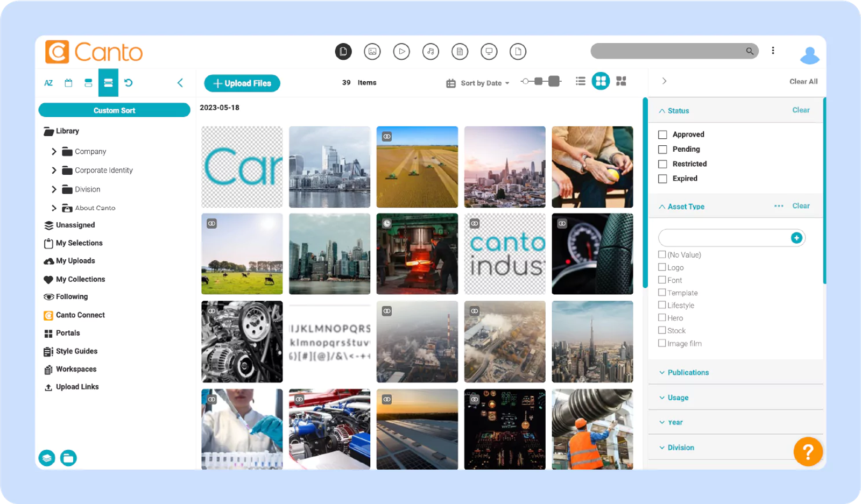Open Asset Type three-dot options
Image resolution: width=861 pixels, height=504 pixels.
pos(779,206)
